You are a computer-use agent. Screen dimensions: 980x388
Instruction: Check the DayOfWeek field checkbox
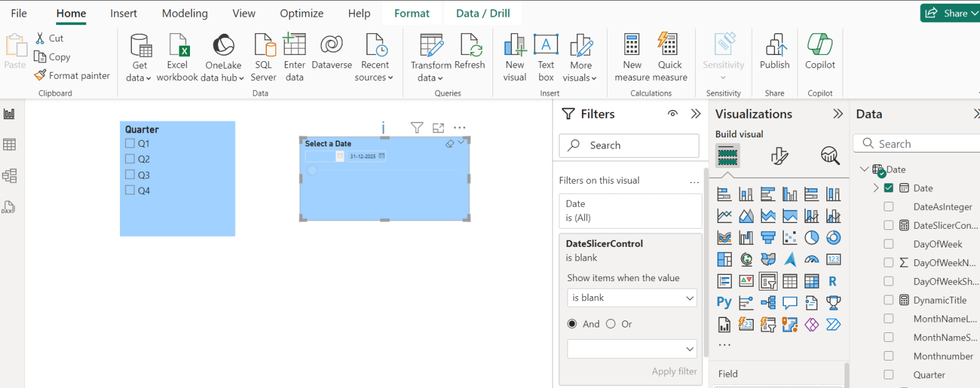click(x=889, y=244)
